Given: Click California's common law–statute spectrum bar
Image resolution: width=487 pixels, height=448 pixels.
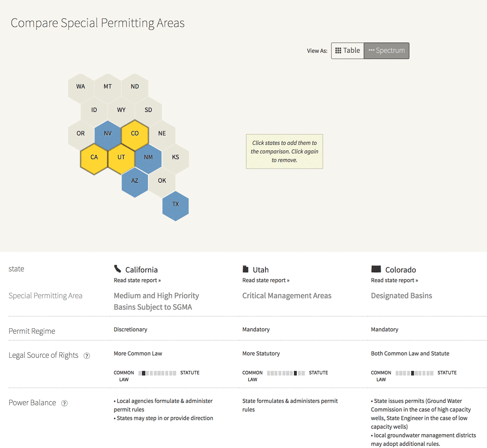Looking at the screenshot, I should (157, 373).
